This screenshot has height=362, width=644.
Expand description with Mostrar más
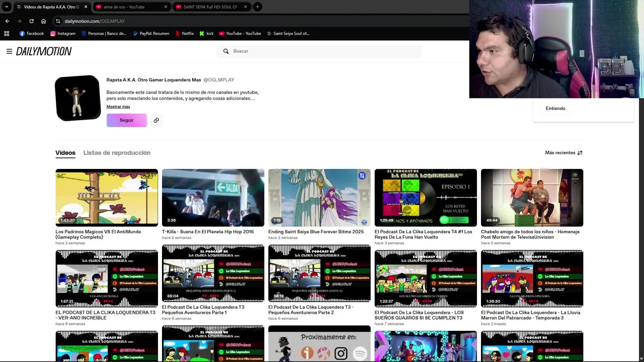[118, 107]
